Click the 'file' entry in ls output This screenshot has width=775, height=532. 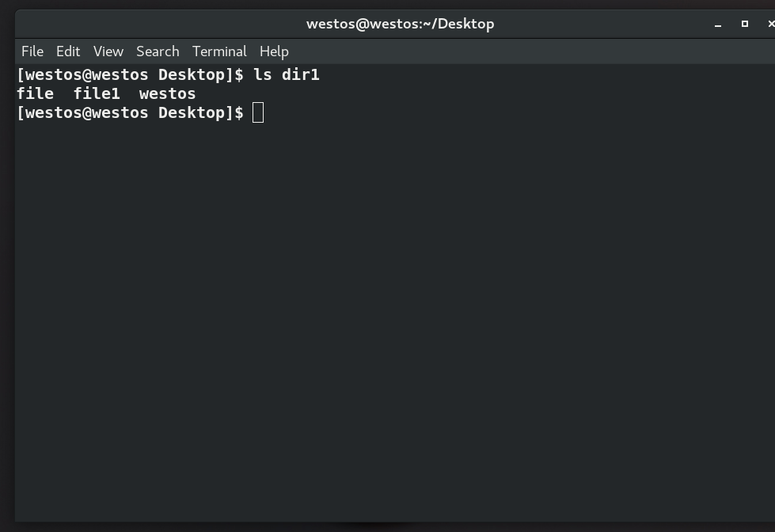coord(35,93)
